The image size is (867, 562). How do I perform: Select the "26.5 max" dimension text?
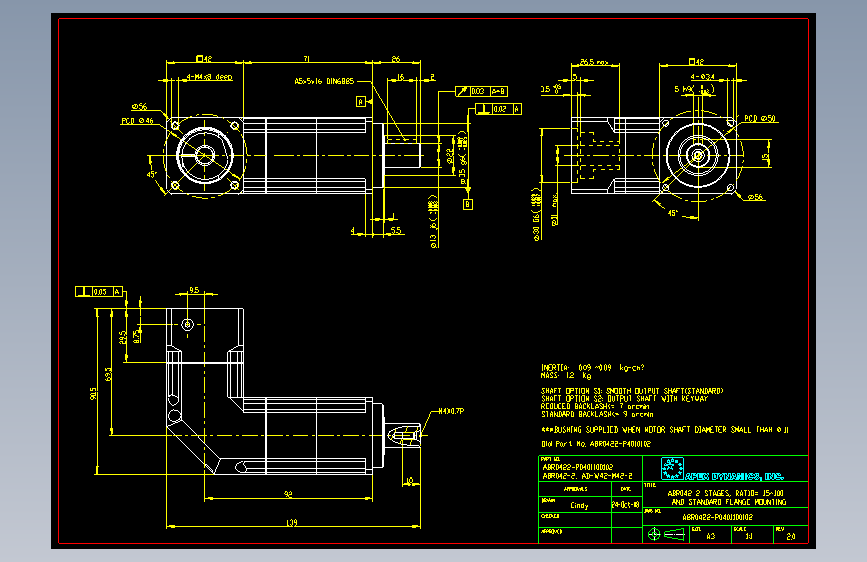click(x=594, y=62)
